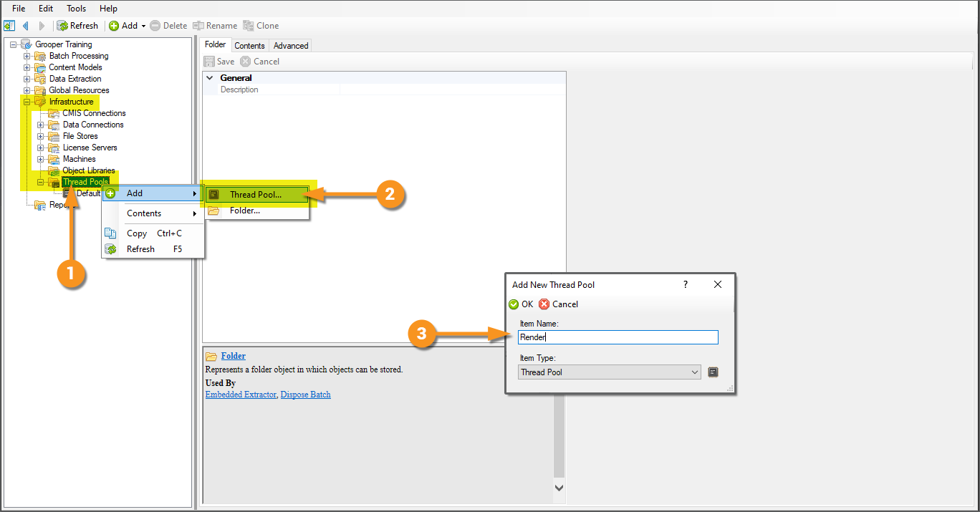Viewport: 980px width, 512px height.
Task: Click the Refresh toolbar button
Action: click(77, 26)
